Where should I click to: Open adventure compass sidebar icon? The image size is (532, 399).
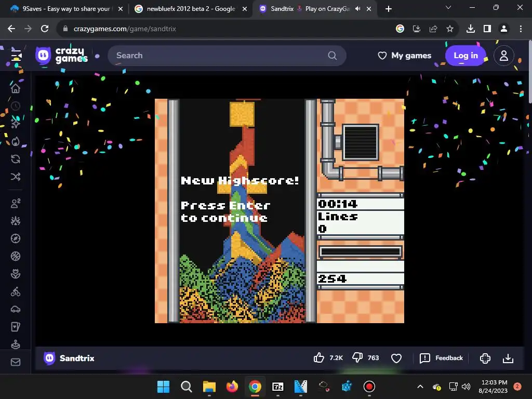click(x=16, y=238)
